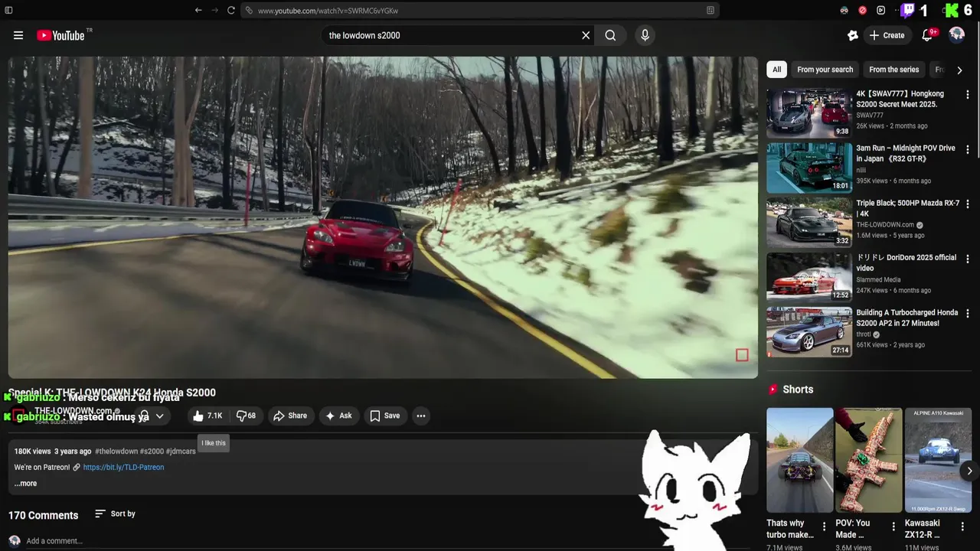Open the reader icon in address bar
Screen dimensions: 980x551
point(710,10)
